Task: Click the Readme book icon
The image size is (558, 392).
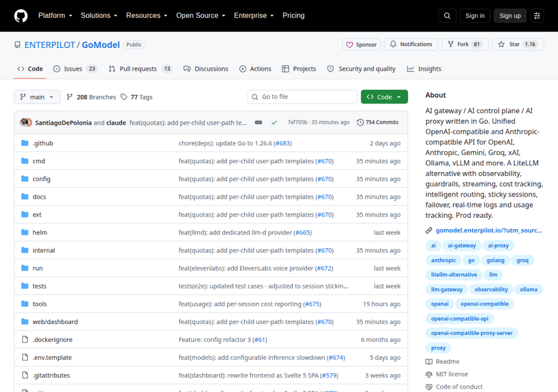Action: (x=429, y=362)
